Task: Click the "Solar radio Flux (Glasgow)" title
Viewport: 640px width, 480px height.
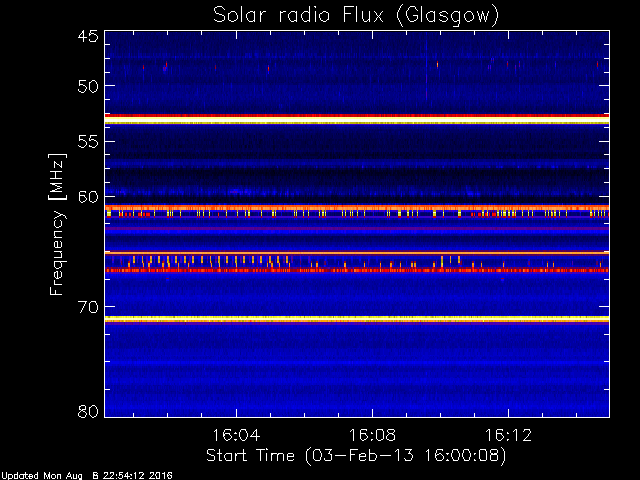Action: tap(356, 16)
